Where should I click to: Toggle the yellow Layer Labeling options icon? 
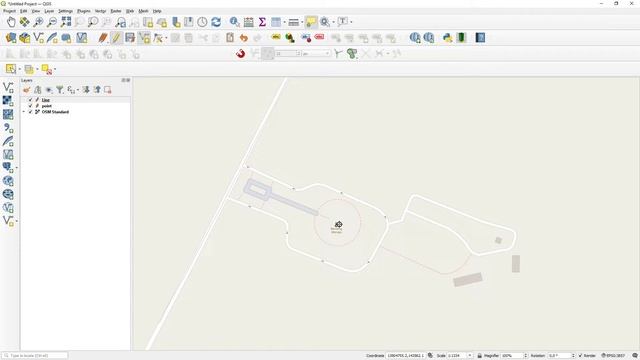click(276, 38)
